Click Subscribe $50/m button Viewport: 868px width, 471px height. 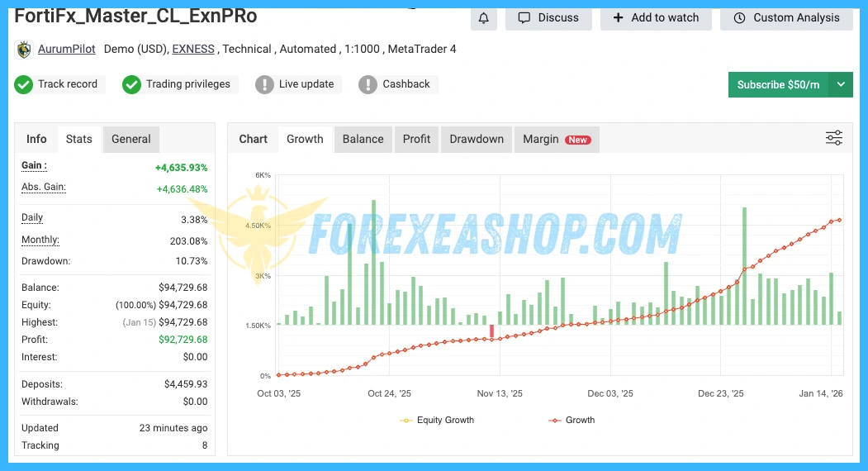778,84
